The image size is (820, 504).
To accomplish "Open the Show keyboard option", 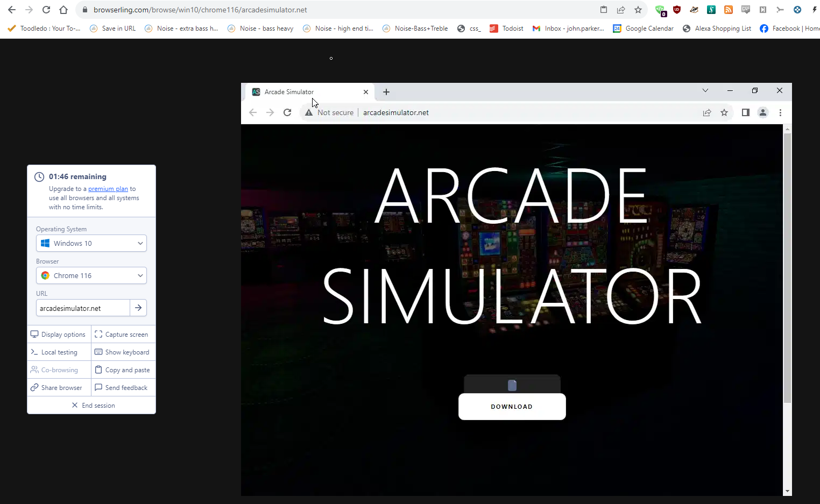I will (123, 352).
